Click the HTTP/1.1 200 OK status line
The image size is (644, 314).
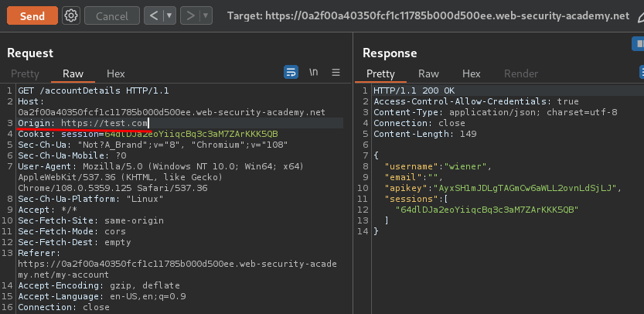tap(414, 90)
